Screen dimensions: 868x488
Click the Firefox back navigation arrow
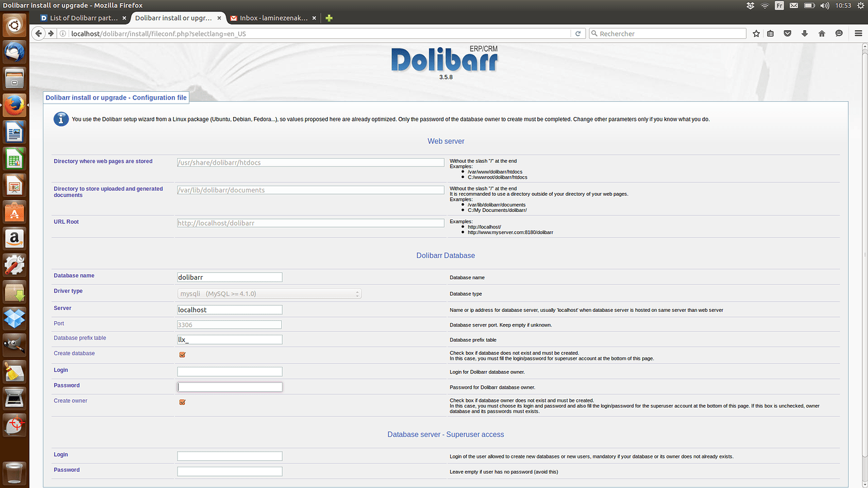[40, 33]
